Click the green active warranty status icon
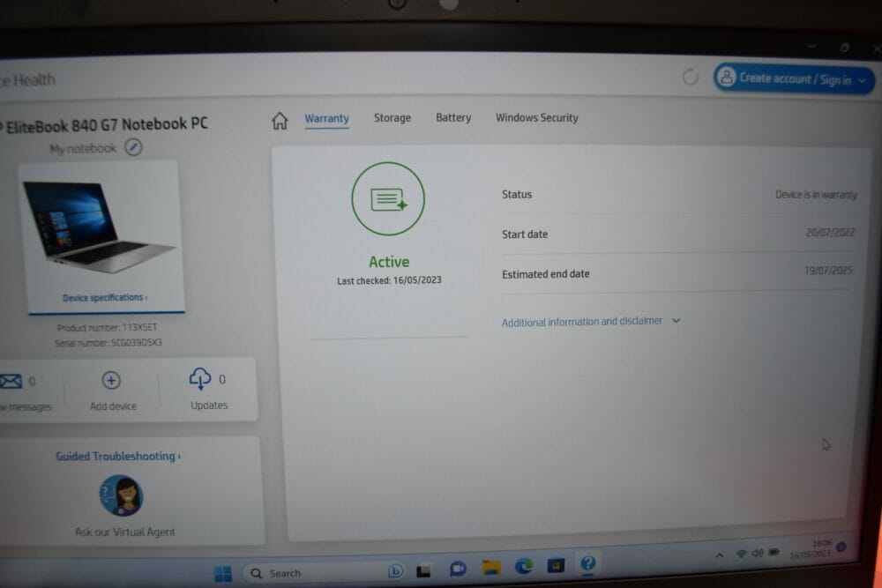882x588 pixels. click(x=388, y=199)
